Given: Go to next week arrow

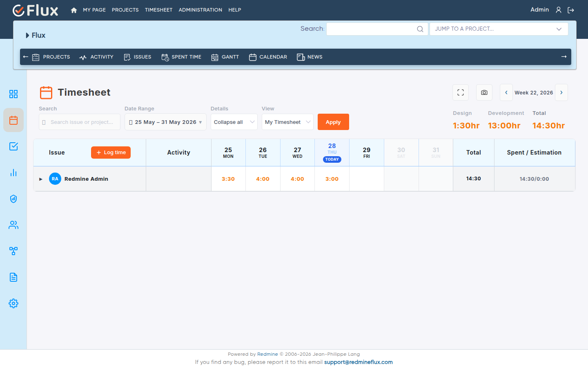Looking at the screenshot, I should click(561, 92).
